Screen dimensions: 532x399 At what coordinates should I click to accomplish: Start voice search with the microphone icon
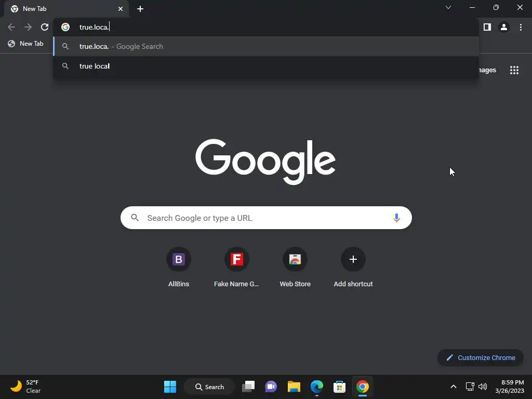pyautogui.click(x=396, y=218)
